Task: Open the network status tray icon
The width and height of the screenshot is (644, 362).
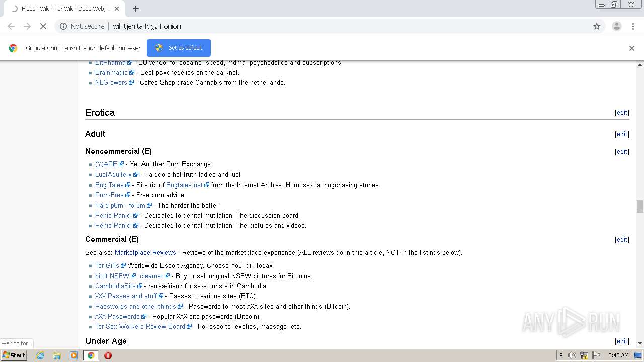Action: [584, 355]
